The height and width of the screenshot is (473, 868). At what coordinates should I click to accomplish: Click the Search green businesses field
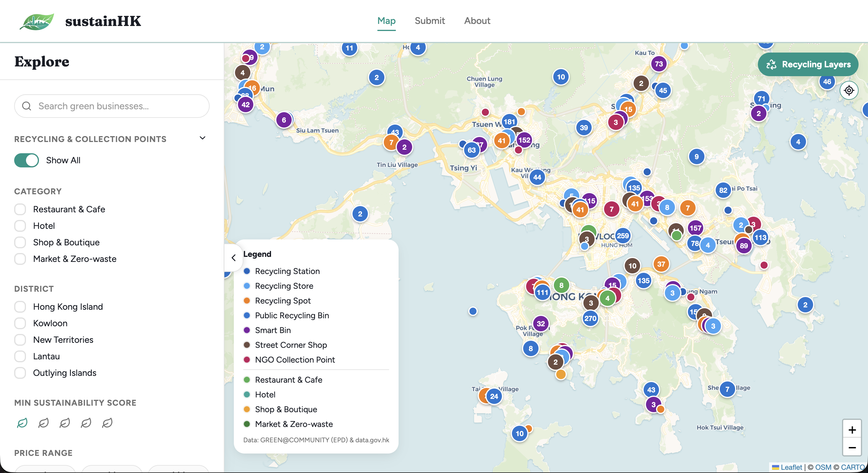tap(112, 106)
